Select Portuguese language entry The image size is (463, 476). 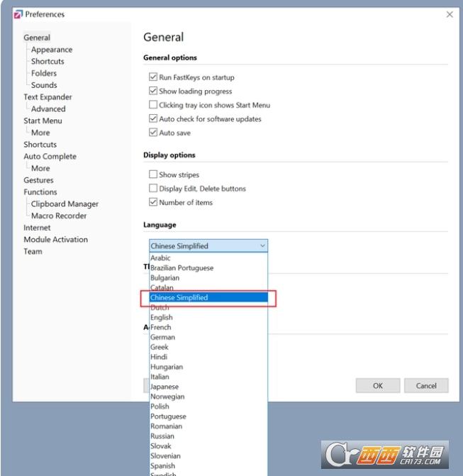click(x=208, y=416)
